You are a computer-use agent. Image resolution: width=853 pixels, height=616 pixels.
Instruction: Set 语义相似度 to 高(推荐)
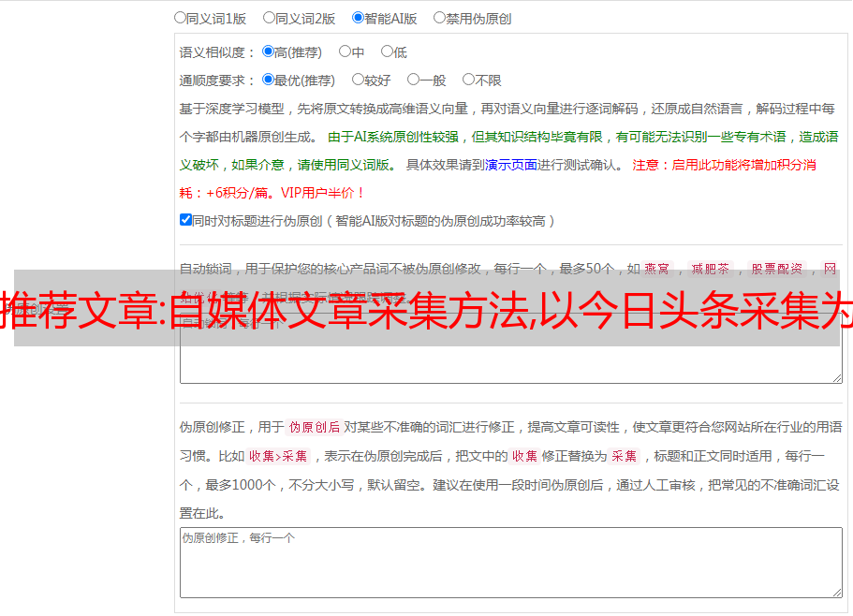click(268, 51)
